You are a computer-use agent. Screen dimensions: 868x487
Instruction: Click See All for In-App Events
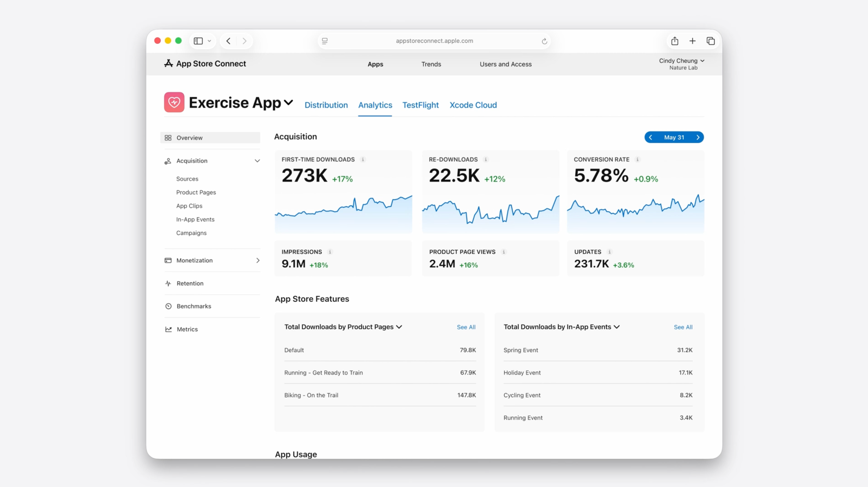(x=683, y=327)
